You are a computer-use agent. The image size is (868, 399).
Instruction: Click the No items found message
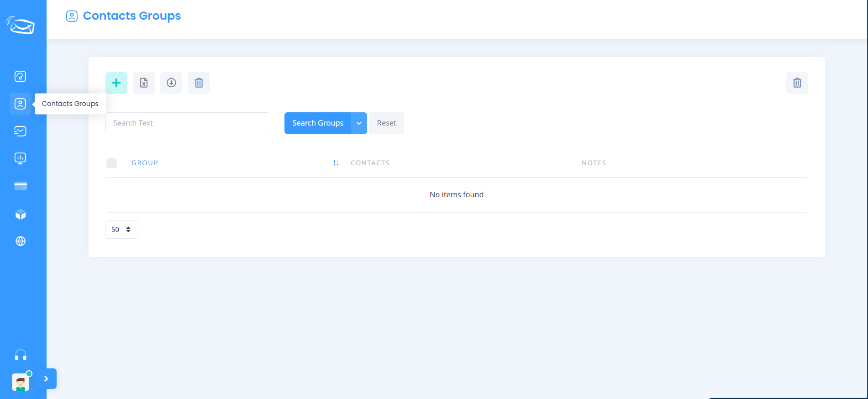tap(457, 195)
